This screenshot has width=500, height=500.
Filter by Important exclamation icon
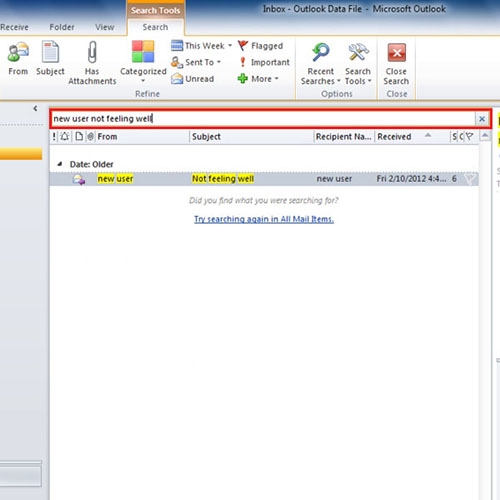[x=243, y=62]
